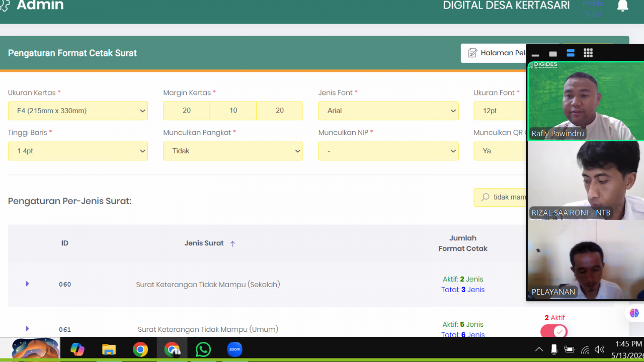Switch Zoom to gallery grid view
644x362 pixels.
click(588, 53)
